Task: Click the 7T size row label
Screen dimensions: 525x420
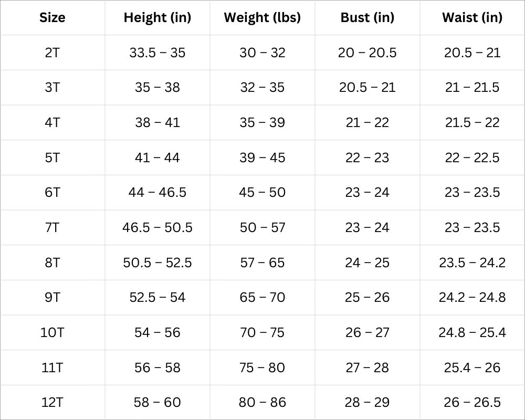Action: click(52, 227)
